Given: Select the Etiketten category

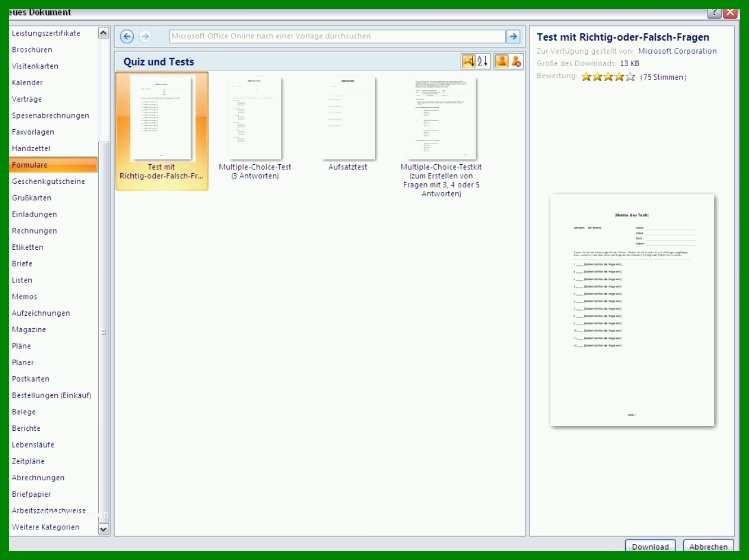Looking at the screenshot, I should pyautogui.click(x=27, y=248).
